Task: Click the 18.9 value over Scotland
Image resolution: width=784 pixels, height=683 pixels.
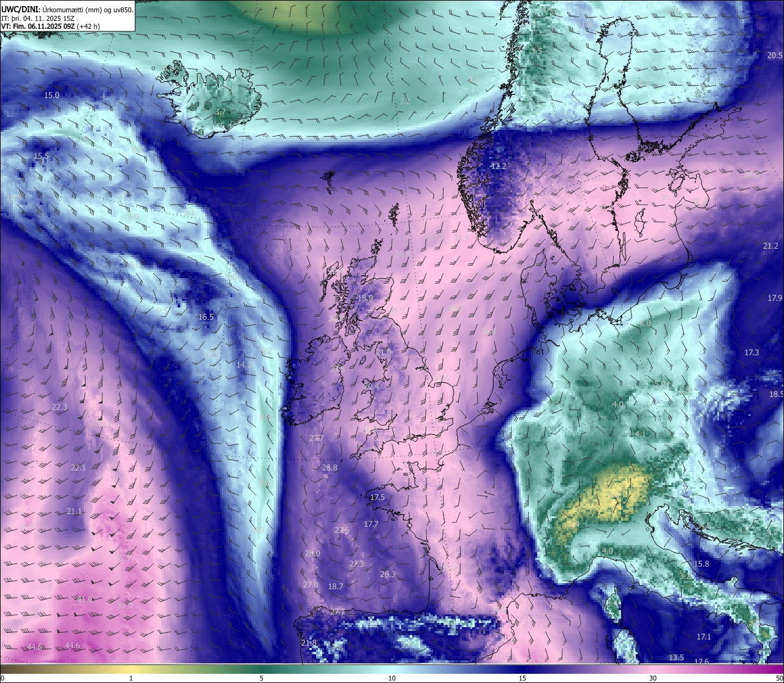Action: click(x=365, y=298)
